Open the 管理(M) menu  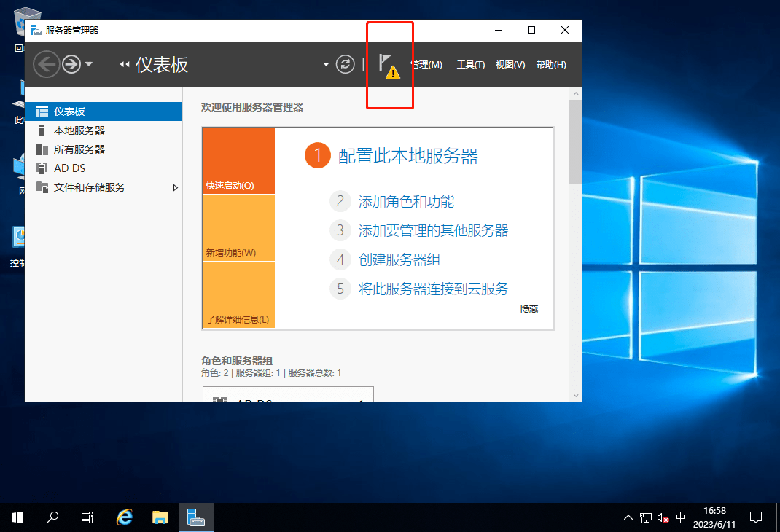coord(426,65)
